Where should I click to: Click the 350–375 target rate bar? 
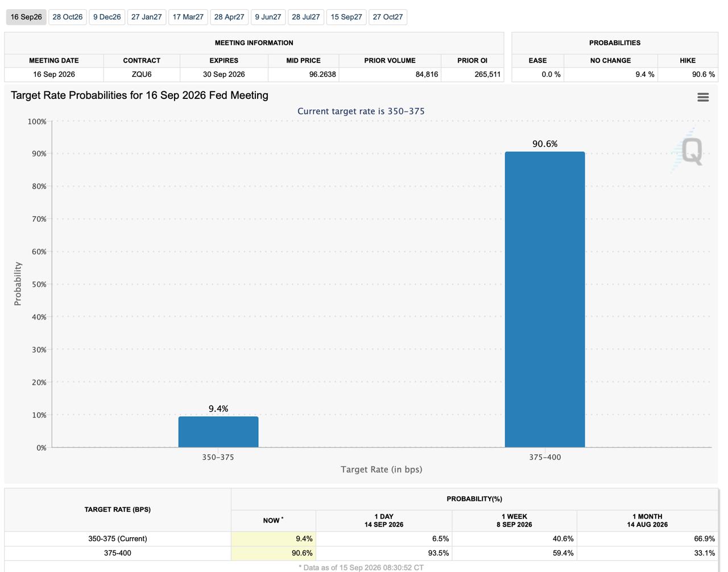click(218, 432)
